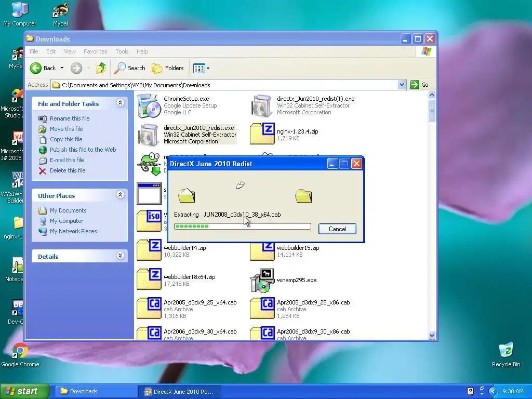Viewport: 532px width, 399px height.
Task: Open the Edit menu
Action: [x=51, y=51]
